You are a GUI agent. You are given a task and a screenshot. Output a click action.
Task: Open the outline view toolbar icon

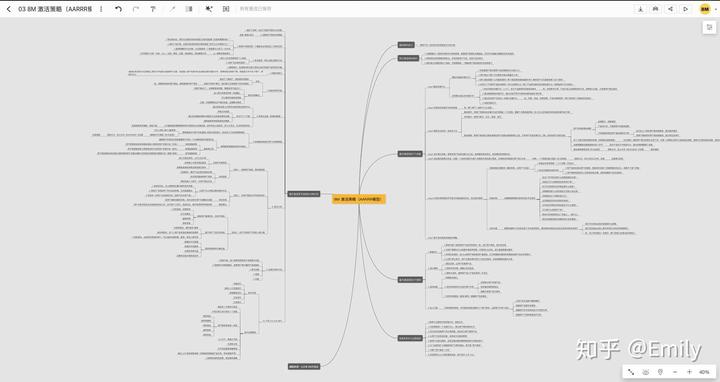(189, 9)
